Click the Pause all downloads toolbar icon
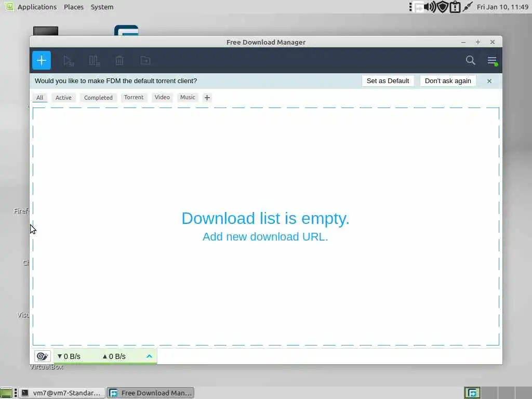The height and width of the screenshot is (399, 532). pos(94,61)
